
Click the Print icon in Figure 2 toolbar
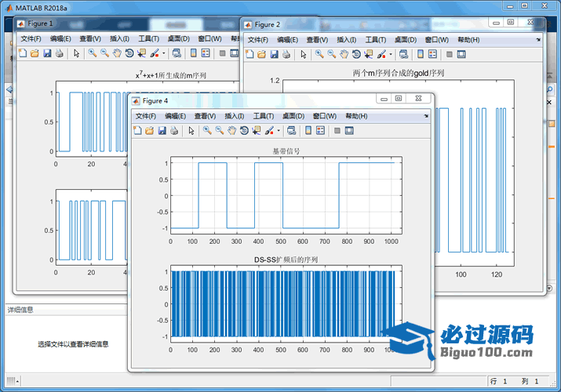286,54
